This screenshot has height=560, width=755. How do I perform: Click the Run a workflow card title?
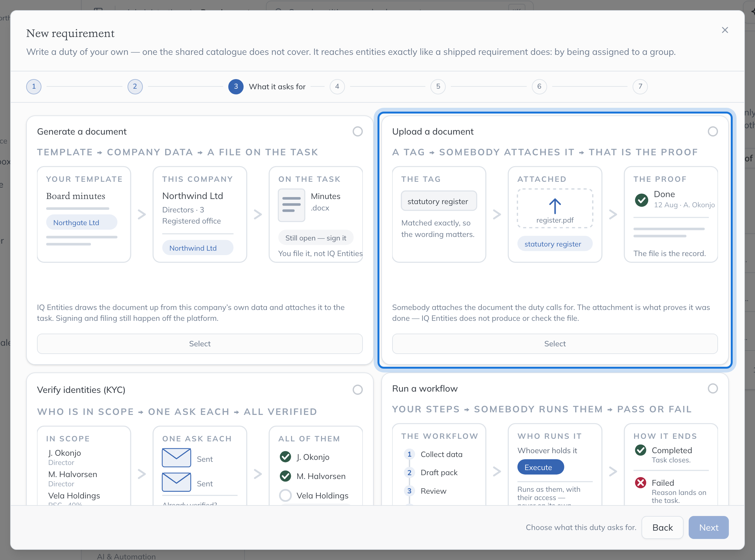pos(425,388)
